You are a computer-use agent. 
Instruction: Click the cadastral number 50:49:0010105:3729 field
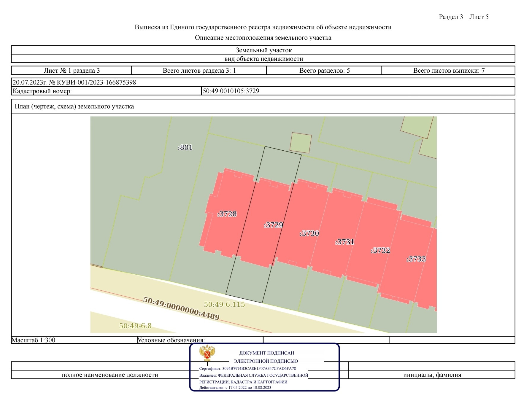pos(358,91)
